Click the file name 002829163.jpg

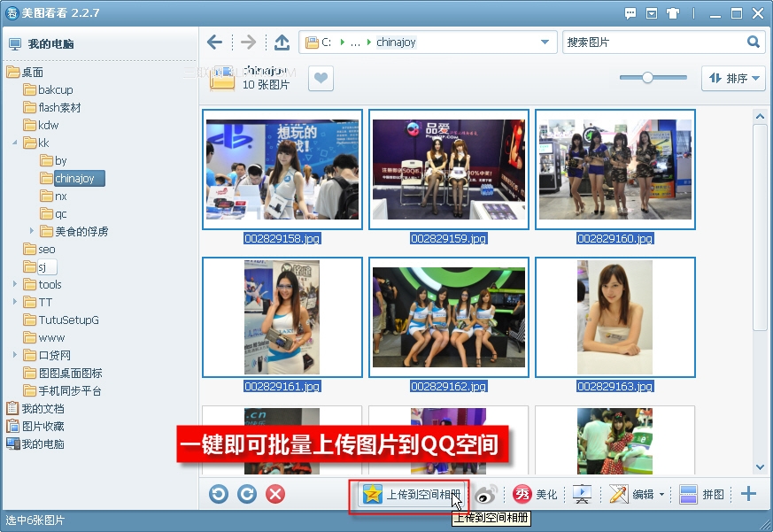(x=615, y=387)
